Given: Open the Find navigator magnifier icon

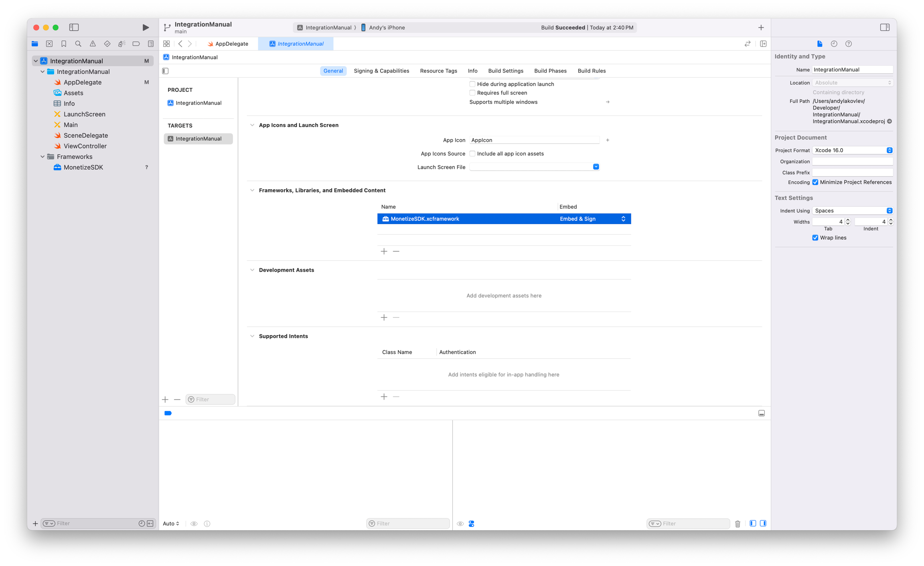Looking at the screenshot, I should coord(78,44).
